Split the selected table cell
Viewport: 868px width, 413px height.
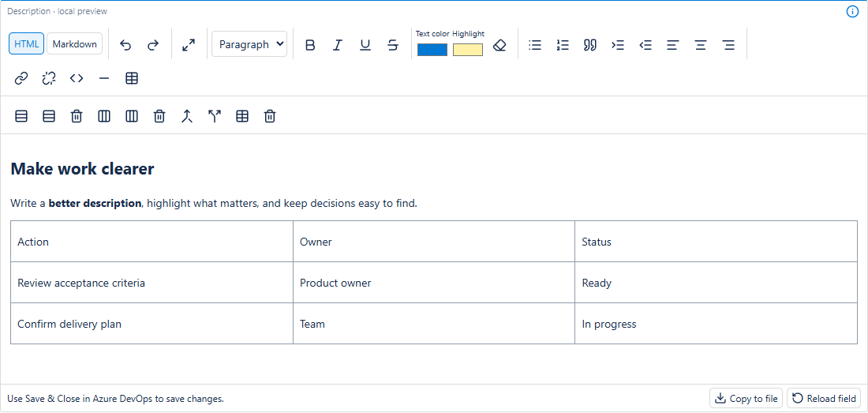click(x=215, y=116)
